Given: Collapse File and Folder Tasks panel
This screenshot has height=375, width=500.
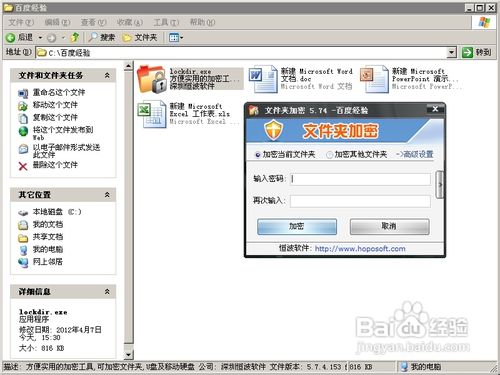Looking at the screenshot, I should point(107,76).
